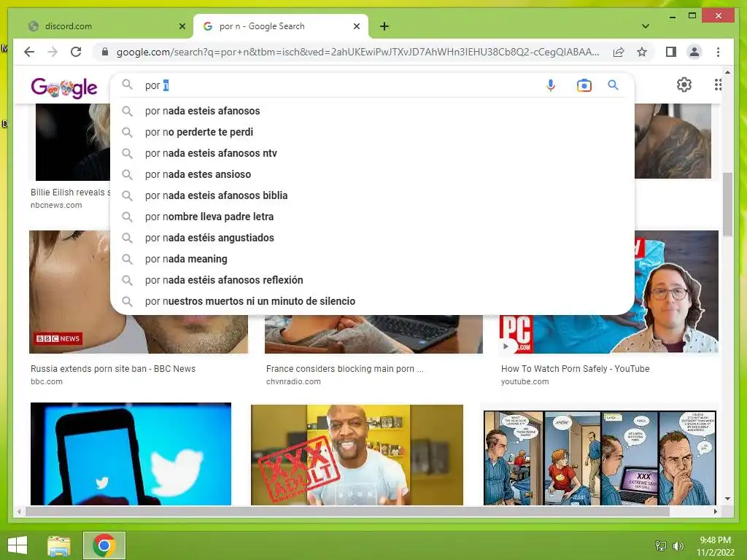Open the Windows Start button
Viewport: 747px width, 560px height.
click(x=18, y=545)
